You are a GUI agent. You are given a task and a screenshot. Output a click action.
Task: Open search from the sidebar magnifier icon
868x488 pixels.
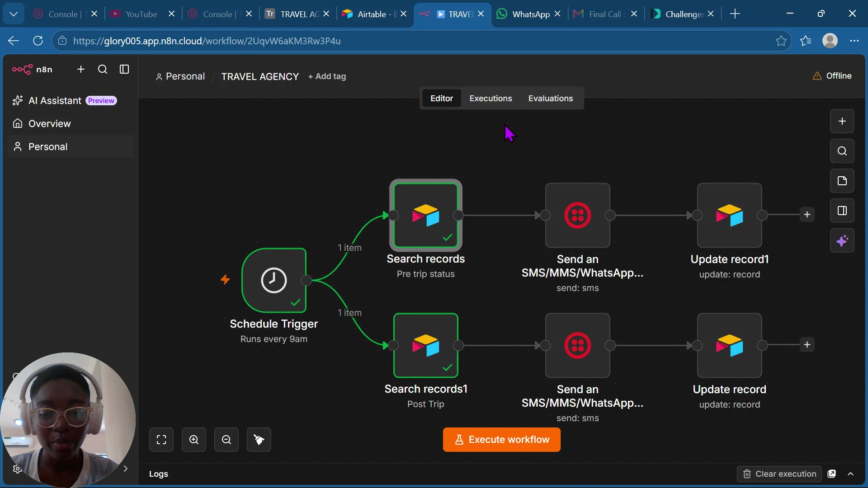103,69
